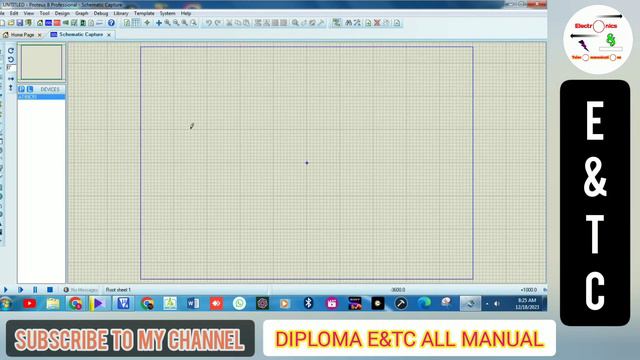Click the blue Help question mark icon
640x360 pixels.
coord(111,23)
